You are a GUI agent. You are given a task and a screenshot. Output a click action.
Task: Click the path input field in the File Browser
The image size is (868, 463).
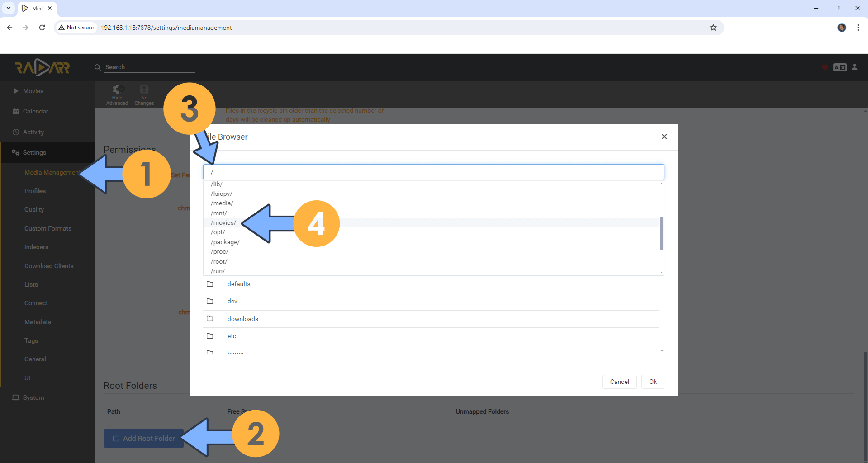click(433, 172)
